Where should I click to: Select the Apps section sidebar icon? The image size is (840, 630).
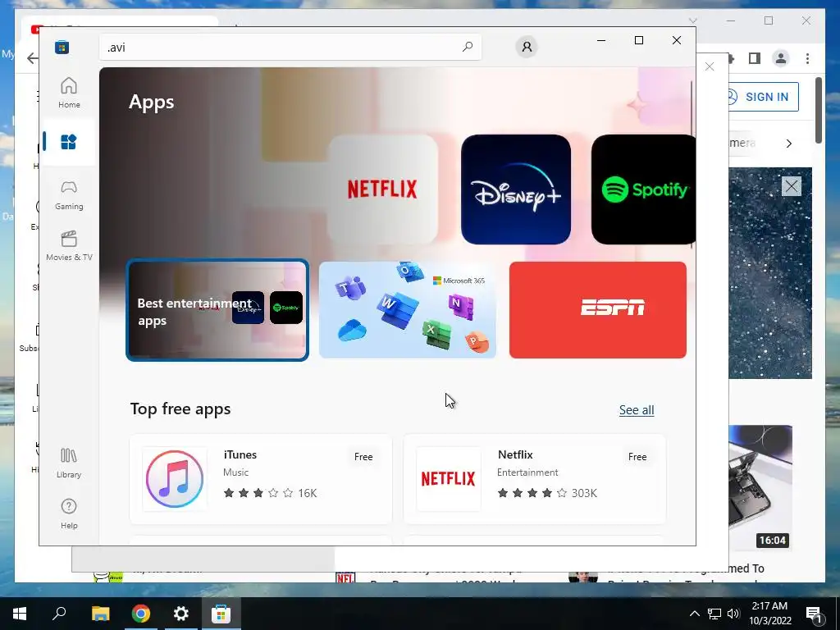click(x=69, y=142)
